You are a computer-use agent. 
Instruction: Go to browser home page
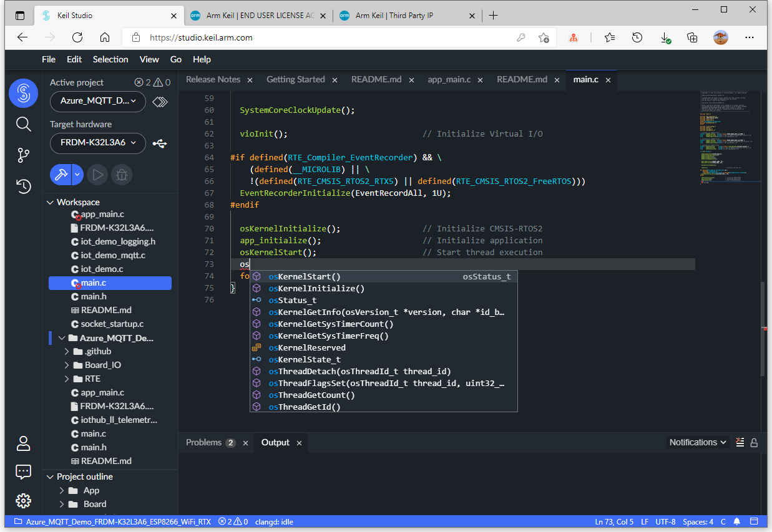tap(105, 37)
